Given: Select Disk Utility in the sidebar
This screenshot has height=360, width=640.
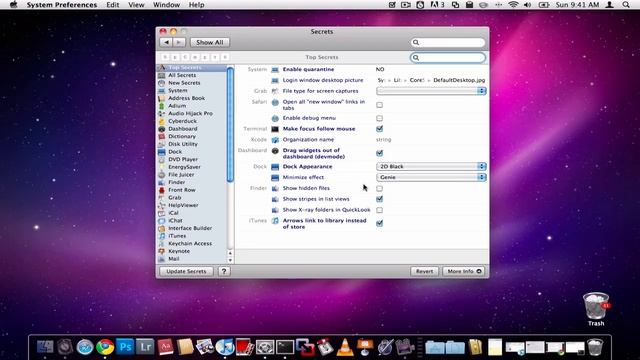Looking at the screenshot, I should tap(183, 144).
